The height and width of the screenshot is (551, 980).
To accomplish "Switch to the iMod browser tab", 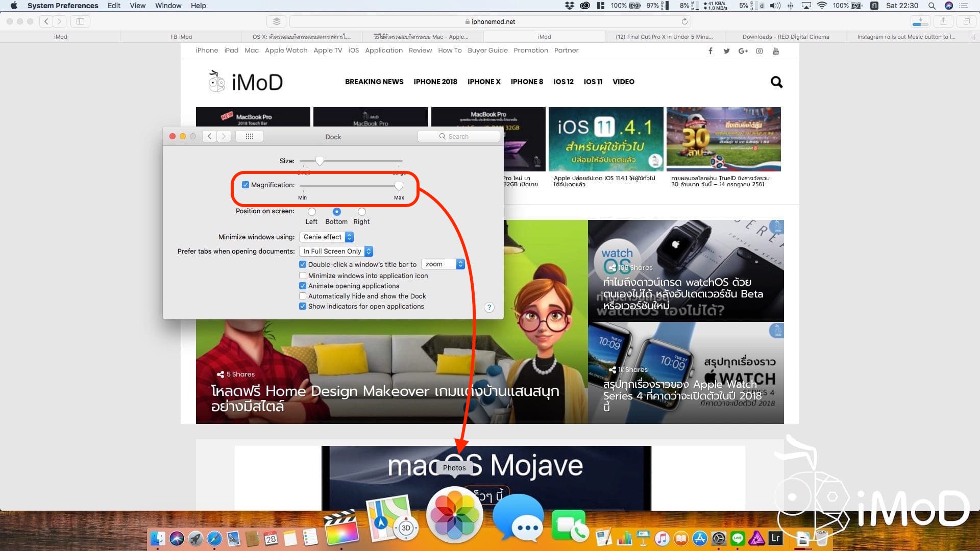I will click(544, 37).
